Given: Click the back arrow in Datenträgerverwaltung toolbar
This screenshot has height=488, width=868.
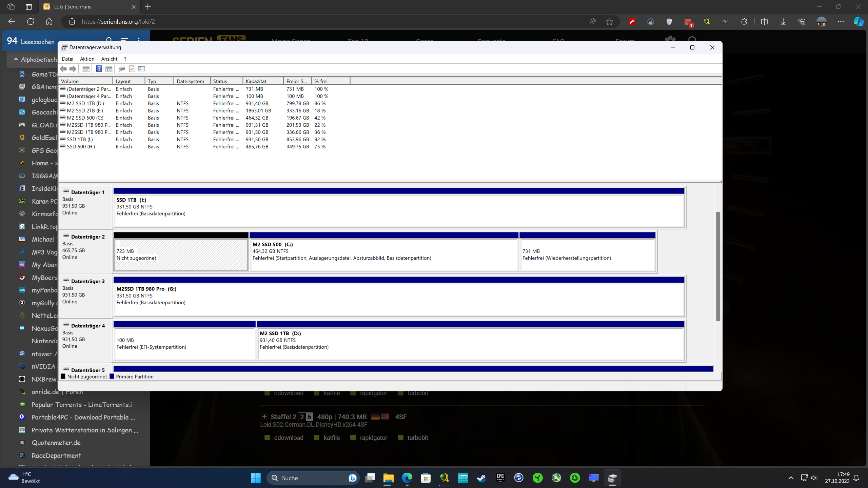Looking at the screenshot, I should click(x=63, y=69).
